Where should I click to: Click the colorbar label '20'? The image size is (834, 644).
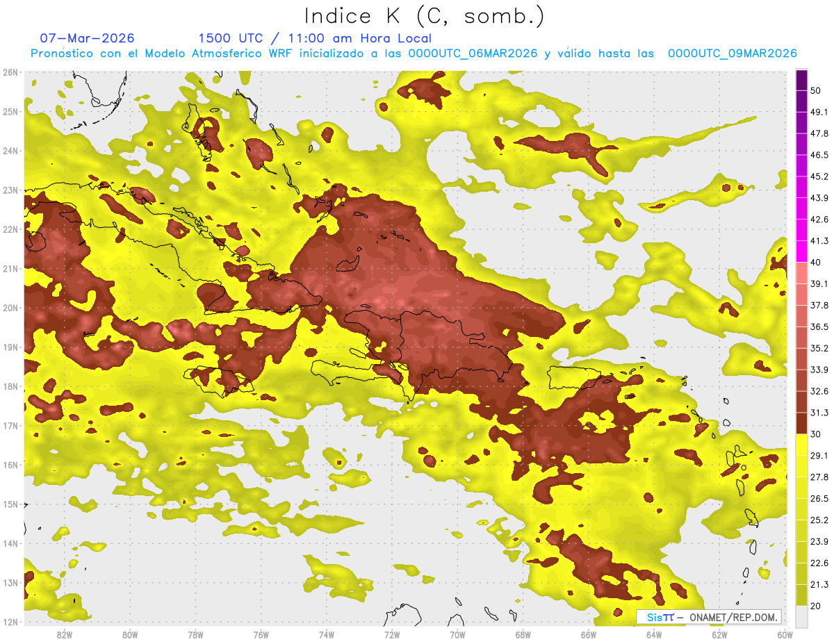[816, 606]
